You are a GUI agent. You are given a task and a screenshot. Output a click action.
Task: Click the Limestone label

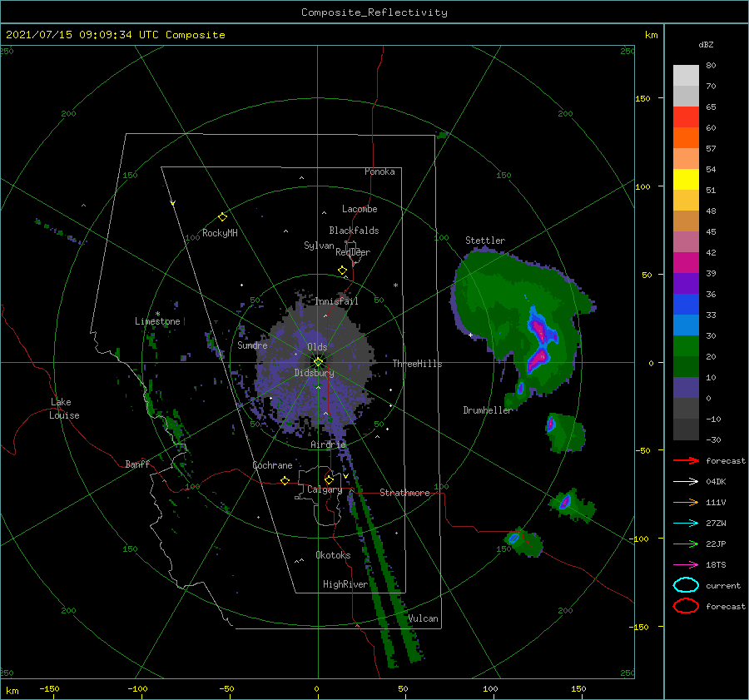tap(157, 321)
